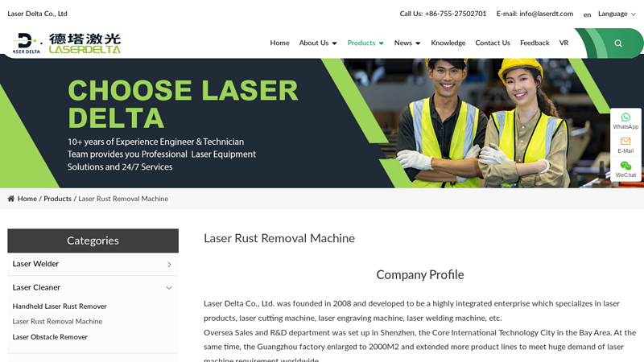Expand the News dropdown arrow
Screen dimensions: 644x362
tap(418, 43)
